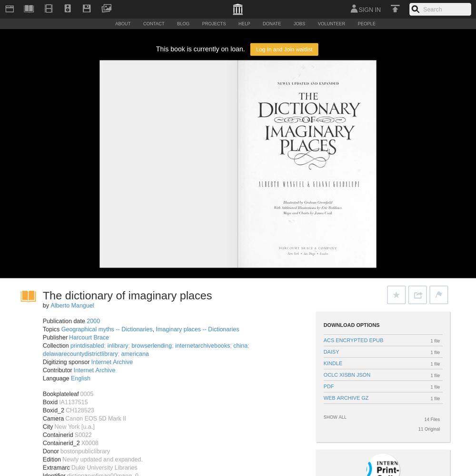Open Geographical myths -- Dictionaries topic
Screen dimensions: 476x476
click(x=107, y=329)
